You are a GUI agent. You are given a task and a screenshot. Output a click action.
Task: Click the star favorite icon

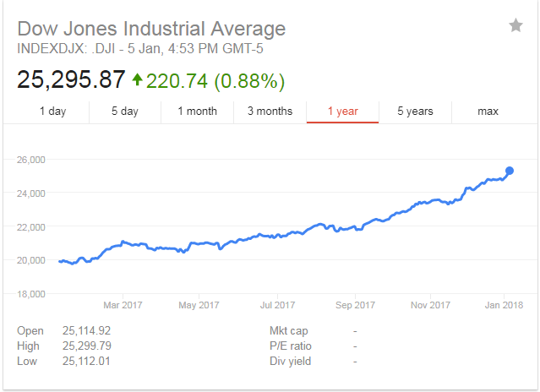tap(515, 26)
